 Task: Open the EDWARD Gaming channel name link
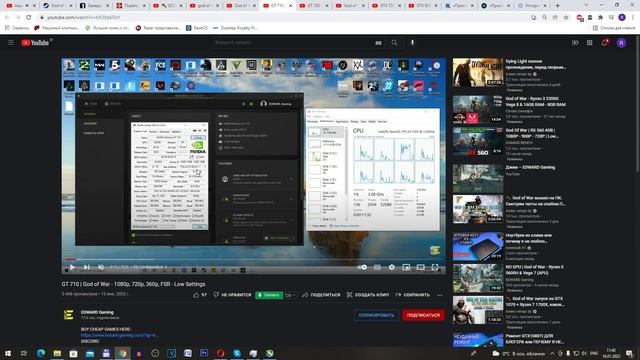(97, 312)
